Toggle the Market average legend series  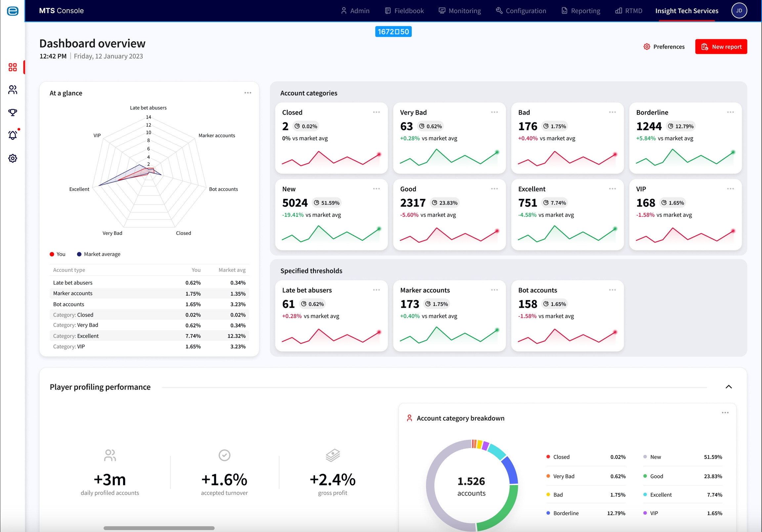[99, 254]
